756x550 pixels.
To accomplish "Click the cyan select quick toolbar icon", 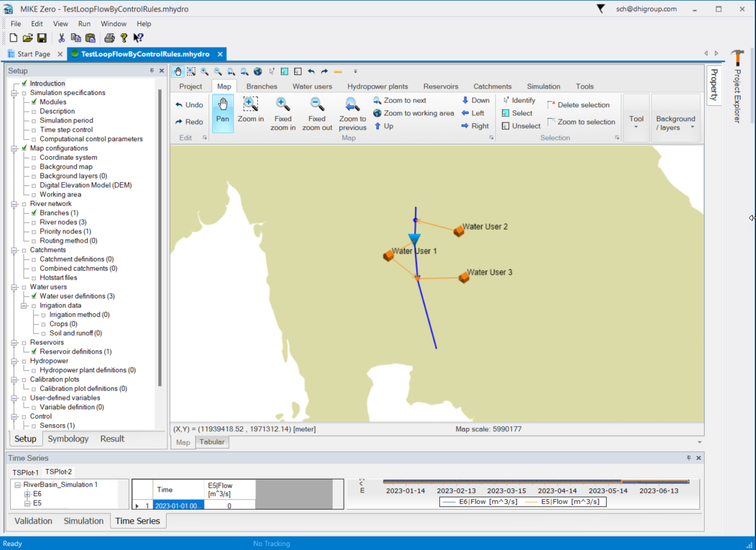I will pyautogui.click(x=285, y=71).
